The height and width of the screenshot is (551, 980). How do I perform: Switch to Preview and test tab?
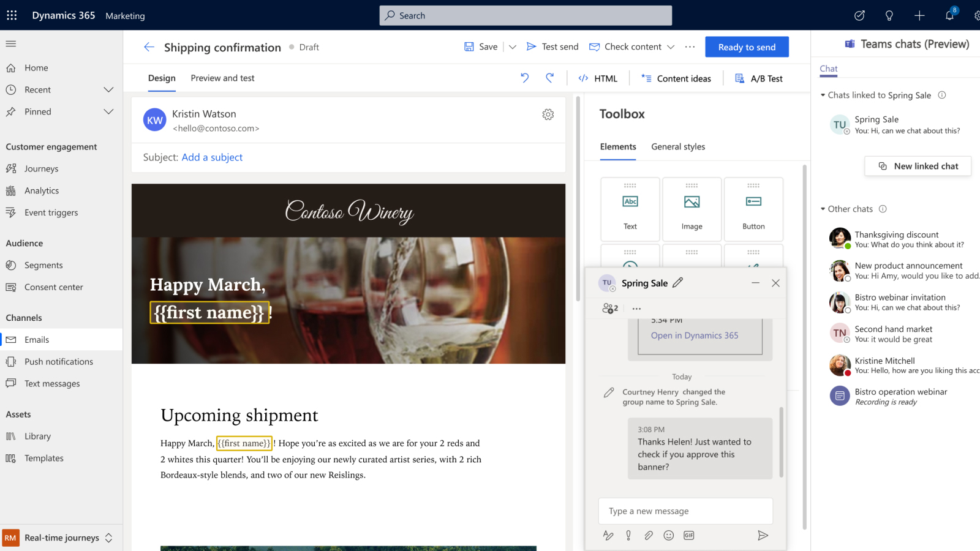pos(222,78)
